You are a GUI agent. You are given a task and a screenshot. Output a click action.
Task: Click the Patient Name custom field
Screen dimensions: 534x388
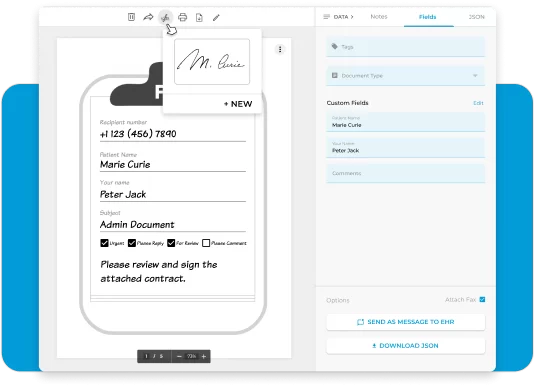click(406, 122)
